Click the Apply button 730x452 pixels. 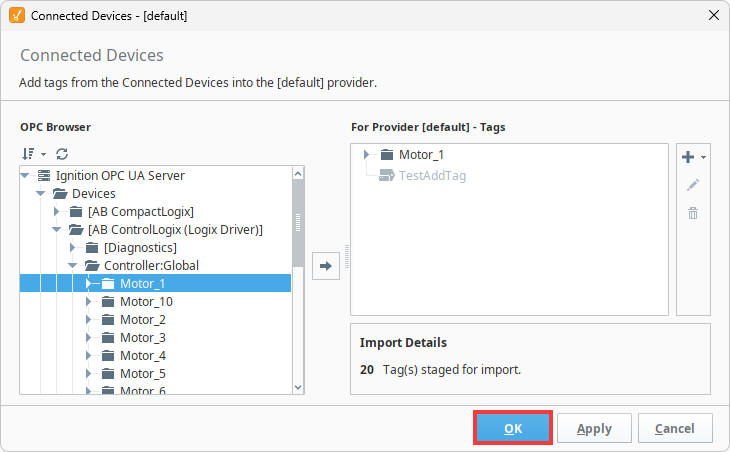[594, 428]
